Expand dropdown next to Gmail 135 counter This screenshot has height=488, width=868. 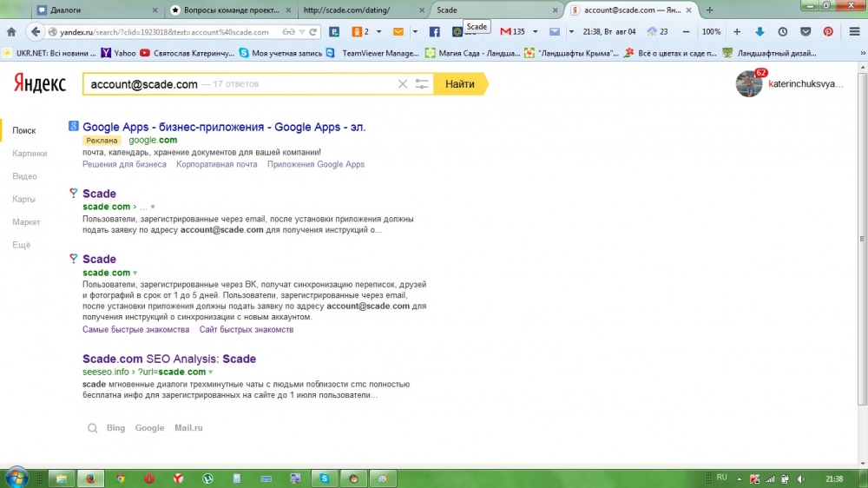coord(535,32)
